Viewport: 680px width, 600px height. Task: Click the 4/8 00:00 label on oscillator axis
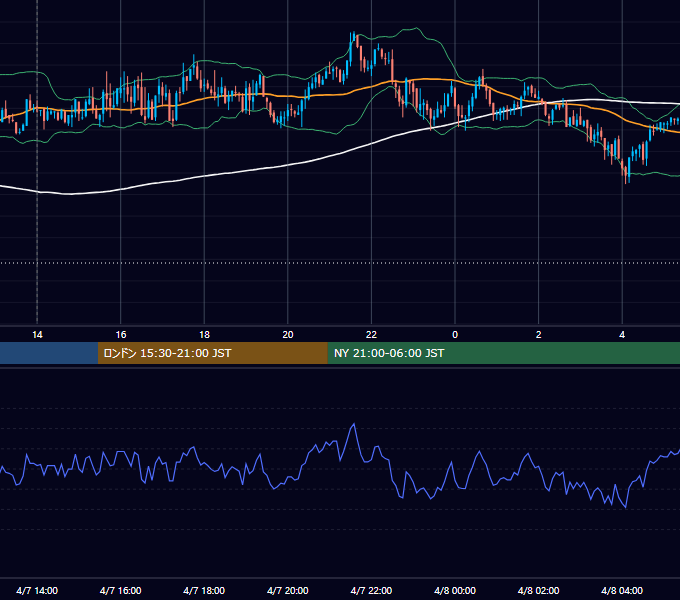pos(455,590)
